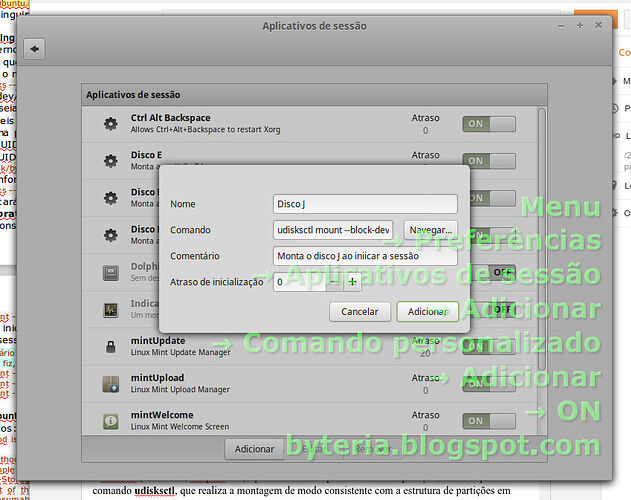Click the Disco E gear icon

point(111,161)
